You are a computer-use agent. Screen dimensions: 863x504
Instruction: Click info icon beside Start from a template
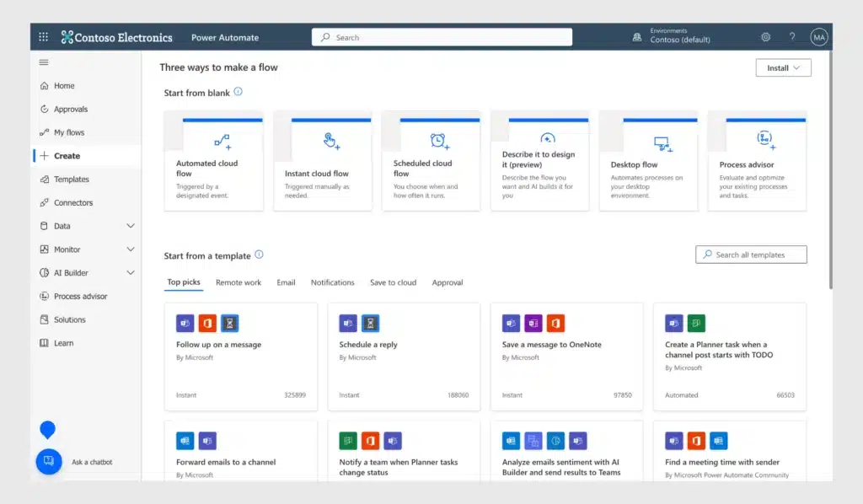click(x=259, y=255)
